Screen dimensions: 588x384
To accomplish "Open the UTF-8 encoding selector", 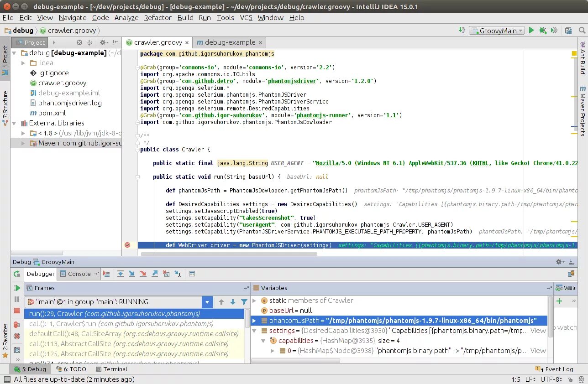I will coord(551,379).
